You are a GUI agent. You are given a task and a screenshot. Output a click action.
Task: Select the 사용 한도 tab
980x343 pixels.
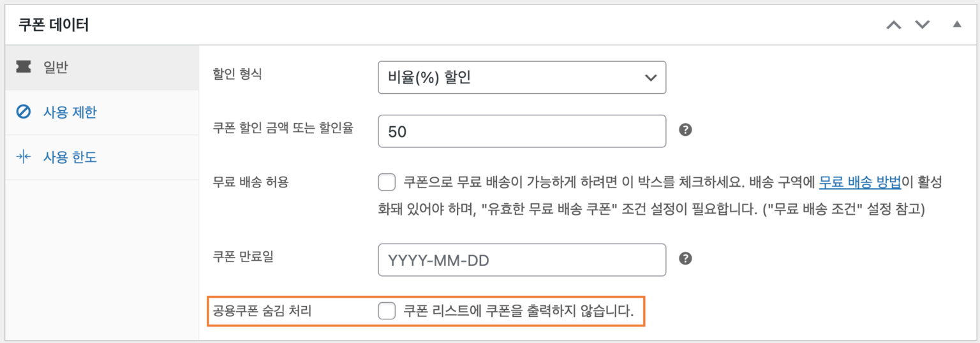pos(70,157)
